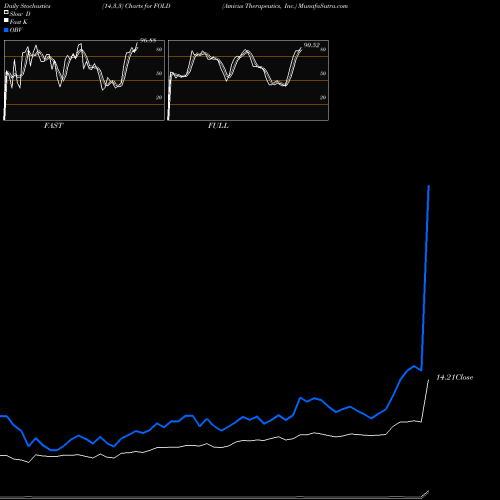
Task: Click the '14.21 Close' price label
Action: (455, 377)
